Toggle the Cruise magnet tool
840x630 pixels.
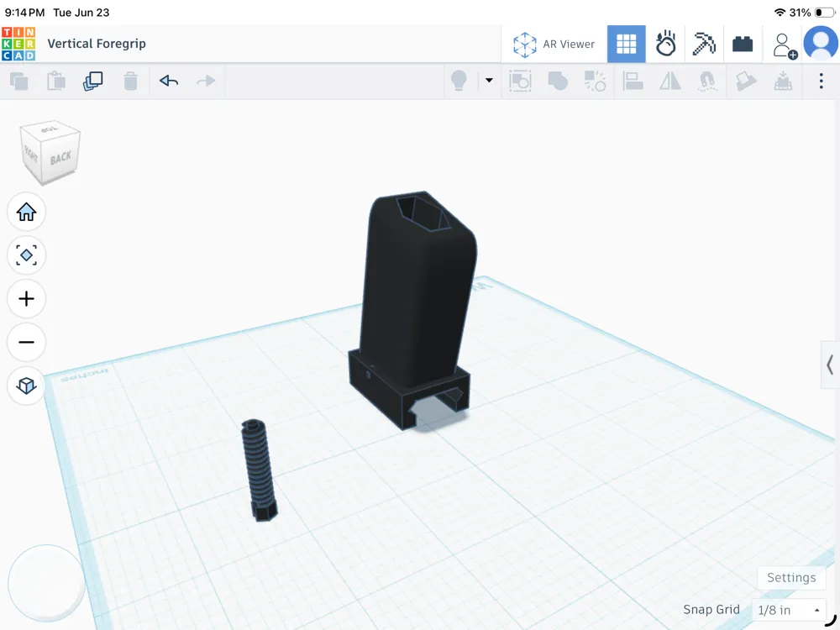click(x=707, y=81)
